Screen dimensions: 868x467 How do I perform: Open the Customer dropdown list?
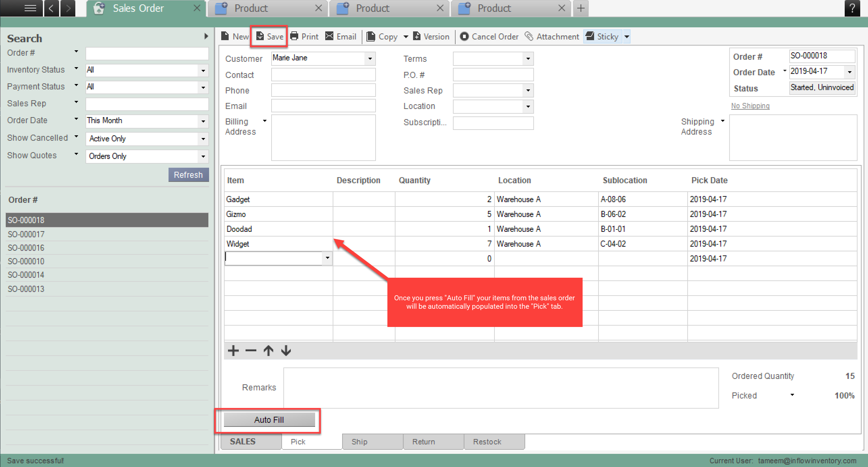pos(369,58)
